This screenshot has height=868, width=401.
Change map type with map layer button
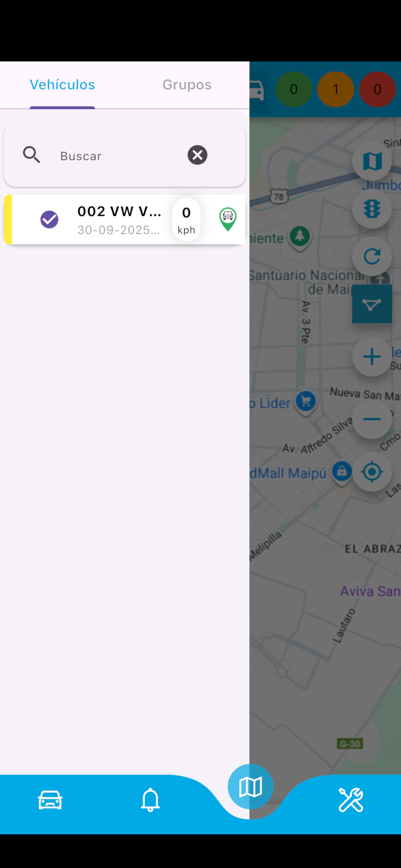(x=372, y=161)
